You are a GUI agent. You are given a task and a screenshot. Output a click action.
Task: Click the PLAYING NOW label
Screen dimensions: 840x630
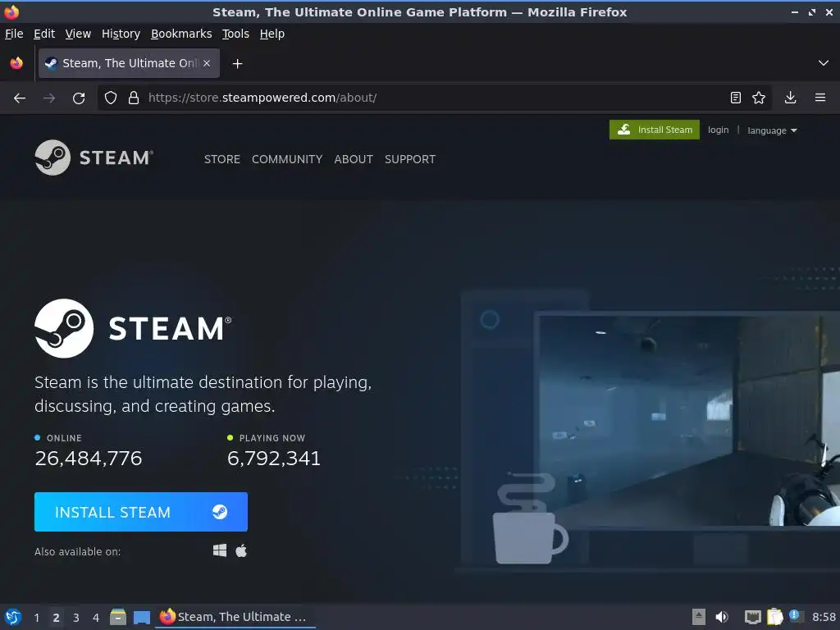(272, 438)
